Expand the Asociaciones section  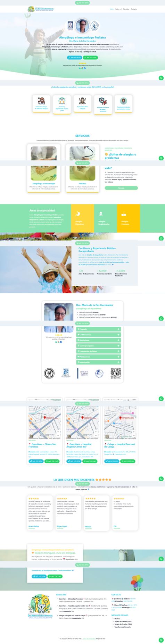[99, 340]
